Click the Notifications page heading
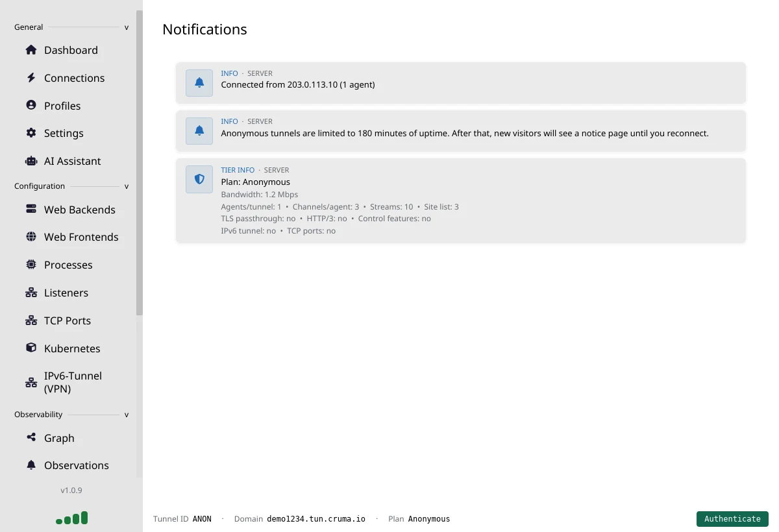Screen dimensions: 779x532 click(x=204, y=29)
